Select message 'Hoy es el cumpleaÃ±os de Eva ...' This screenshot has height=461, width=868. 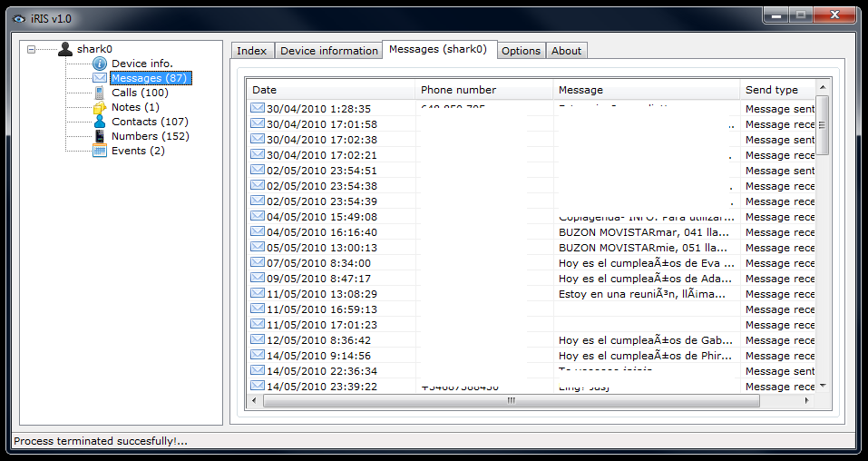647,263
